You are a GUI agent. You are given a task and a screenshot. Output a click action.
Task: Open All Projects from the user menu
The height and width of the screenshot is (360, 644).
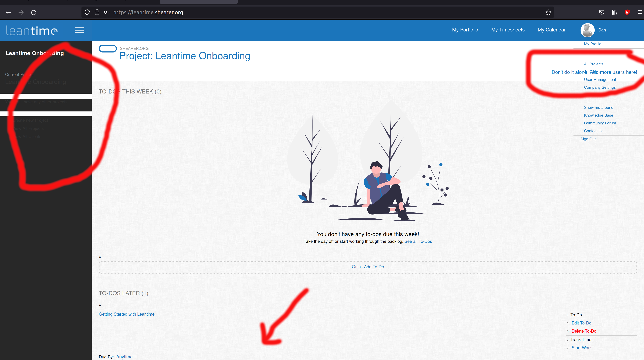click(x=594, y=64)
